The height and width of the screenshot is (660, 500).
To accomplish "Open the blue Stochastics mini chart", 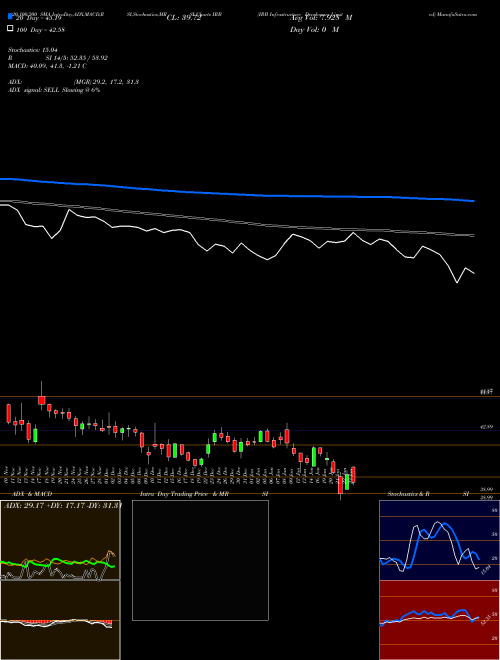I will tap(439, 540).
